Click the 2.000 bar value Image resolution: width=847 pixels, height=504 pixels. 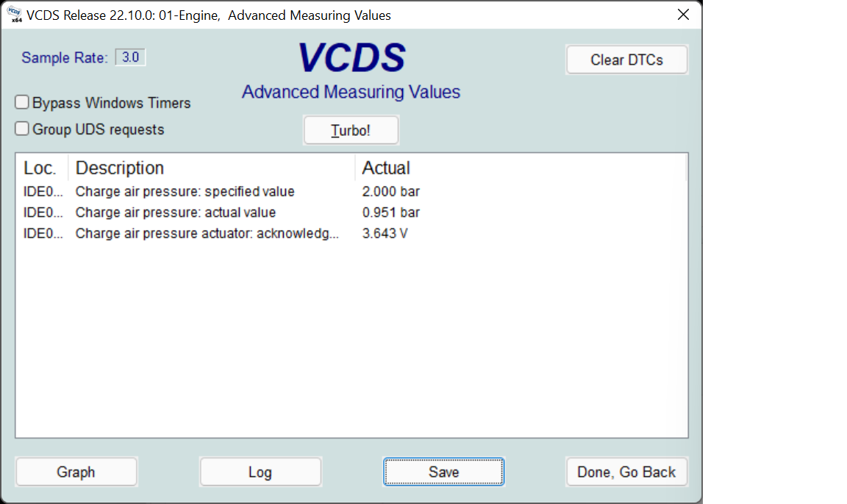coord(390,192)
